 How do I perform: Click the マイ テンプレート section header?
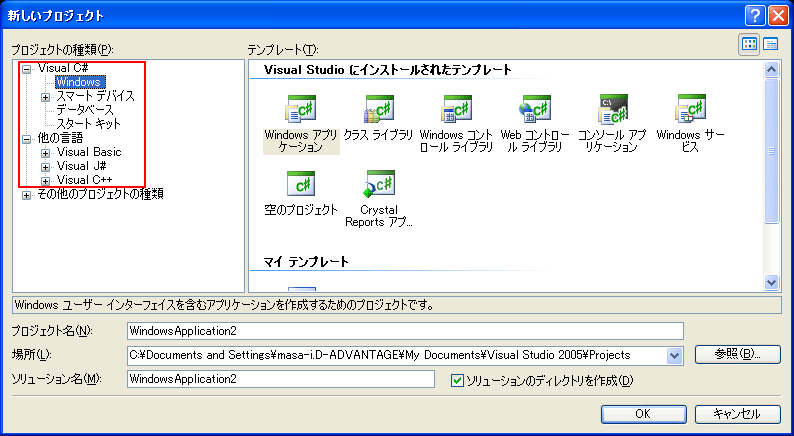pos(306,262)
